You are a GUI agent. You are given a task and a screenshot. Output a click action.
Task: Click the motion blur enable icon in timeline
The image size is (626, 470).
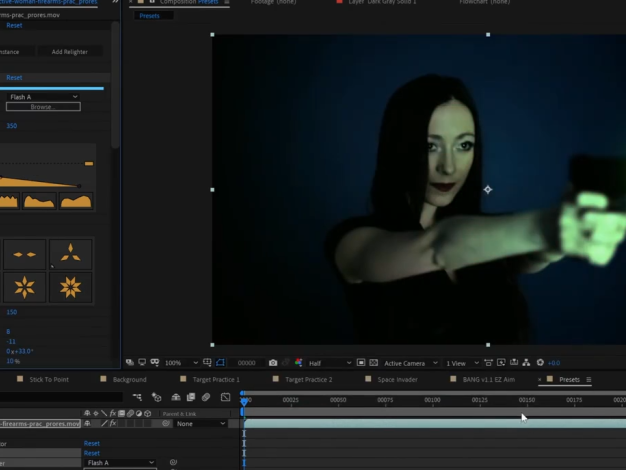pyautogui.click(x=205, y=397)
